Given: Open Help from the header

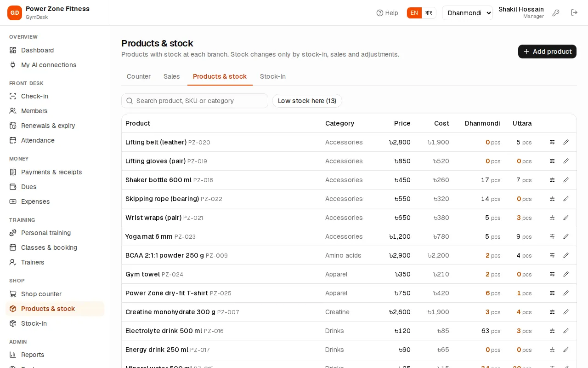Looking at the screenshot, I should (387, 13).
